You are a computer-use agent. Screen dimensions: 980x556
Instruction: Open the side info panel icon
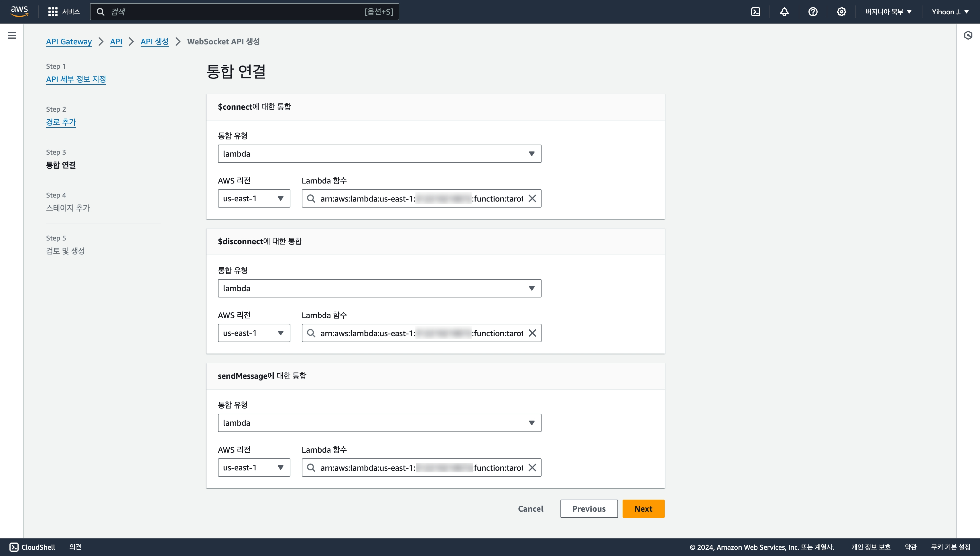968,36
